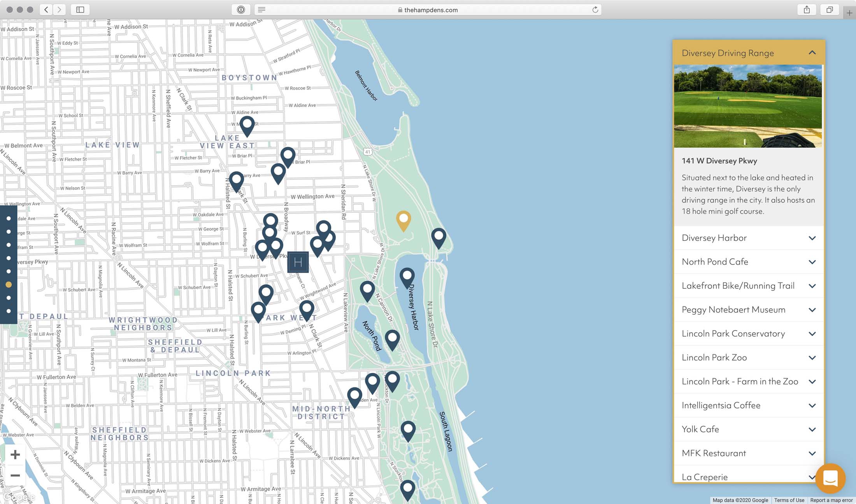Viewport: 856px width, 504px height.
Task: Select the bottom white category dot
Action: tap(9, 311)
